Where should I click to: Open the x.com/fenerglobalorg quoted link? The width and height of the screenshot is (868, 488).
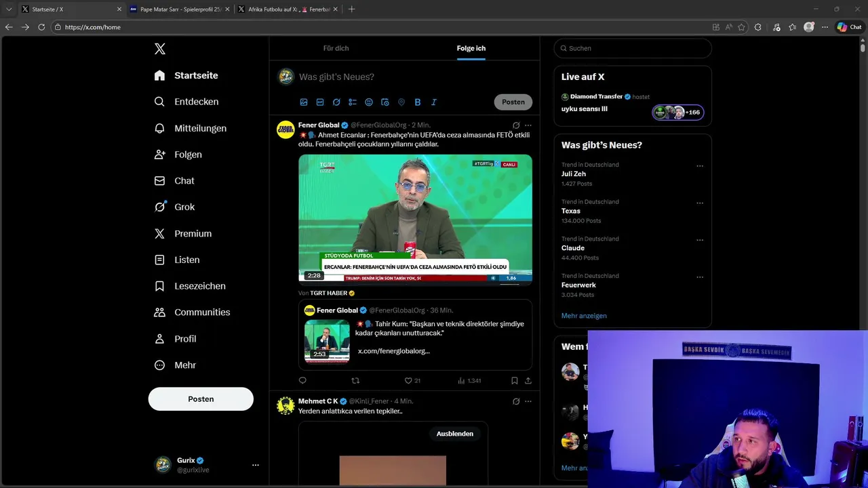tap(393, 351)
